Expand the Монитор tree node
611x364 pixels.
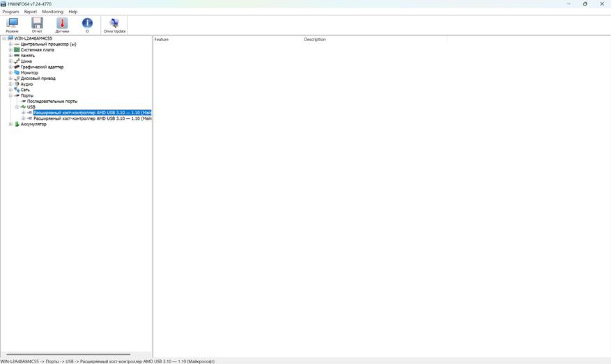click(x=10, y=72)
